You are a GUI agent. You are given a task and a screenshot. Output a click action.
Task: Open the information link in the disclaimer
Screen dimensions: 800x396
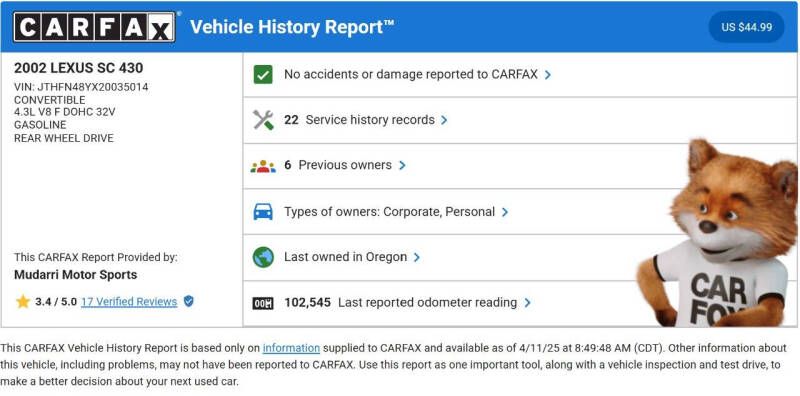point(291,348)
